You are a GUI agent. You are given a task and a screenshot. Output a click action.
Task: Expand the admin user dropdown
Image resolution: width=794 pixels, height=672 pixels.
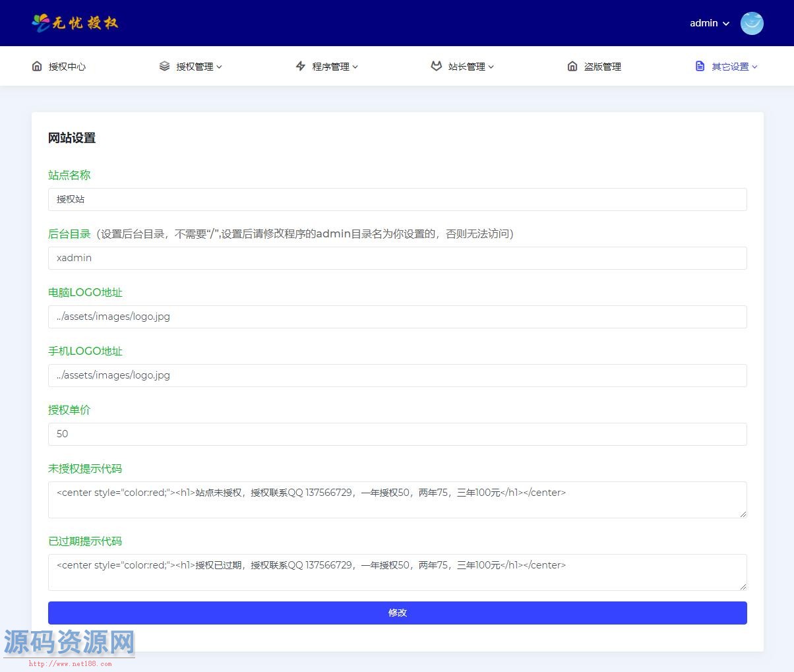tap(710, 23)
